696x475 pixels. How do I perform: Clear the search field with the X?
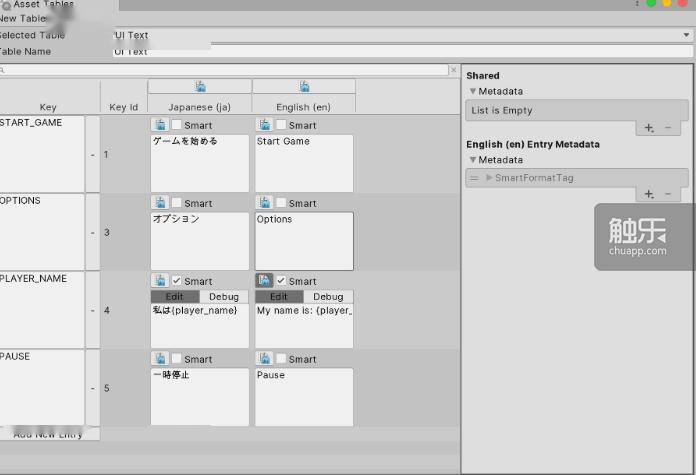[x=453, y=70]
